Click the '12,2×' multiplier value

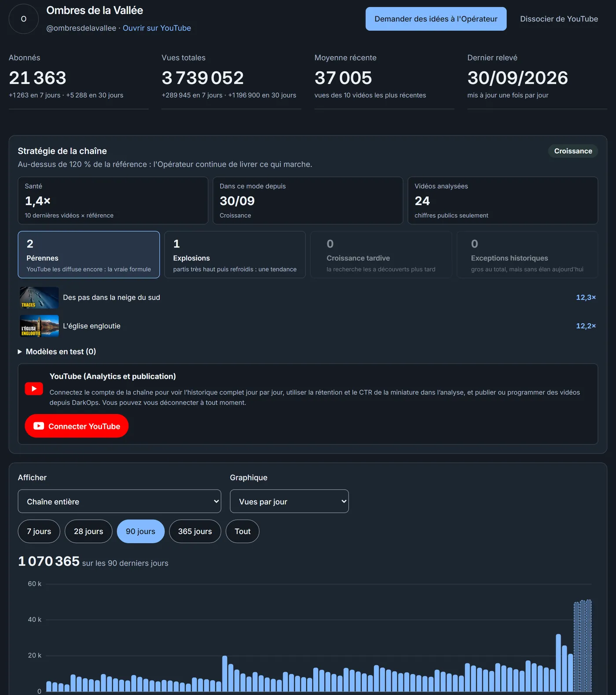coord(586,326)
